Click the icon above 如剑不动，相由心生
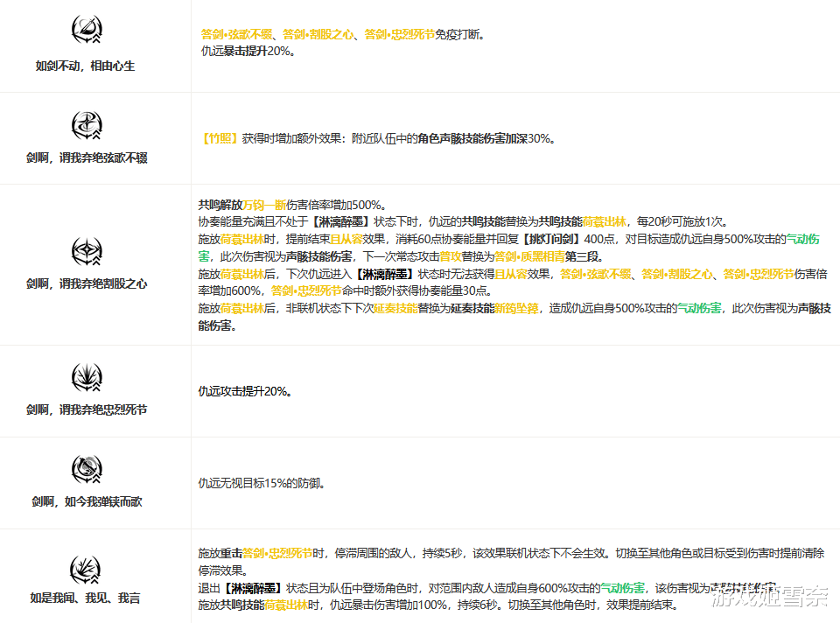This screenshot has width=840, height=623. (87, 29)
